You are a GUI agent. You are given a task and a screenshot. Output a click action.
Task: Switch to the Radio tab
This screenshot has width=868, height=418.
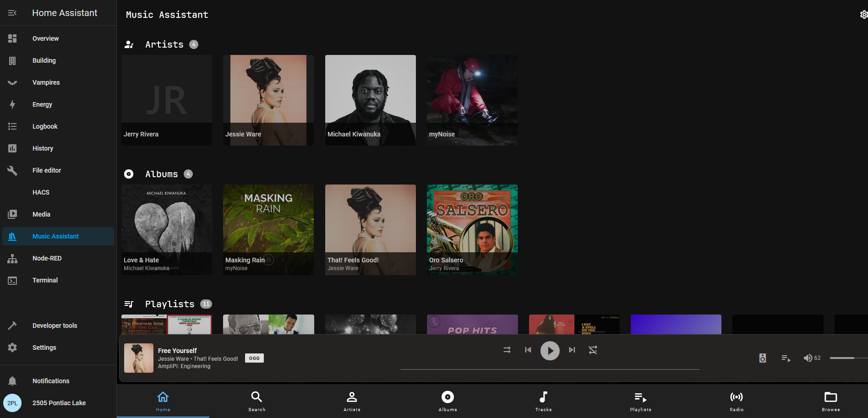pos(737,401)
